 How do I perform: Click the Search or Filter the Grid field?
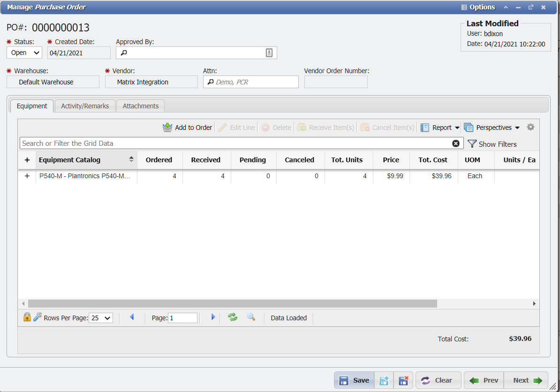[235, 143]
